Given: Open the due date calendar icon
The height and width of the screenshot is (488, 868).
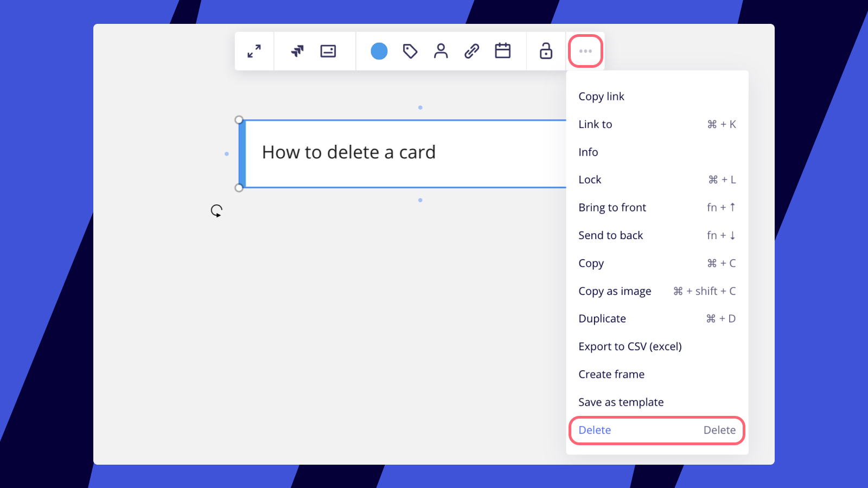Looking at the screenshot, I should [x=503, y=51].
